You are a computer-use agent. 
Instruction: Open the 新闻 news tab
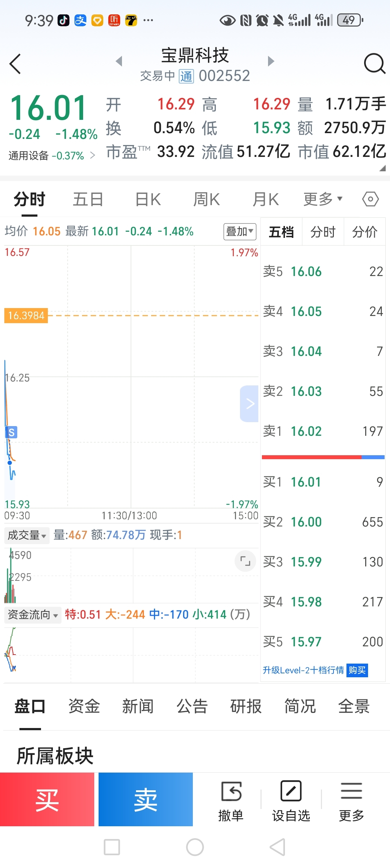[138, 706]
